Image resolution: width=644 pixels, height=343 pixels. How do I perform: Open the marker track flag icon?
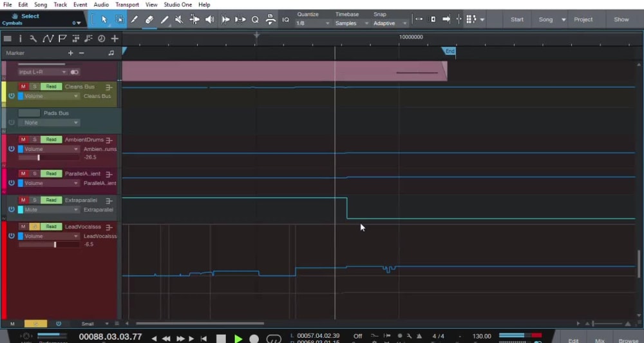[62, 39]
